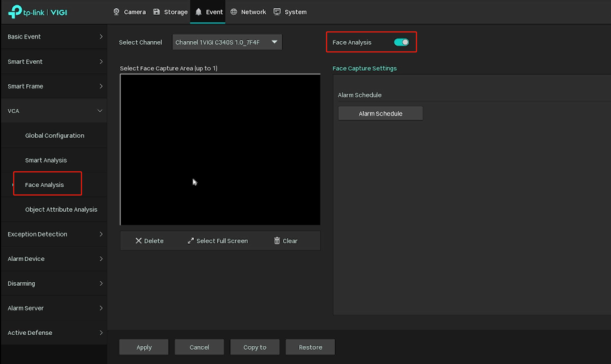
Task: Click the Delete X icon
Action: pos(138,241)
